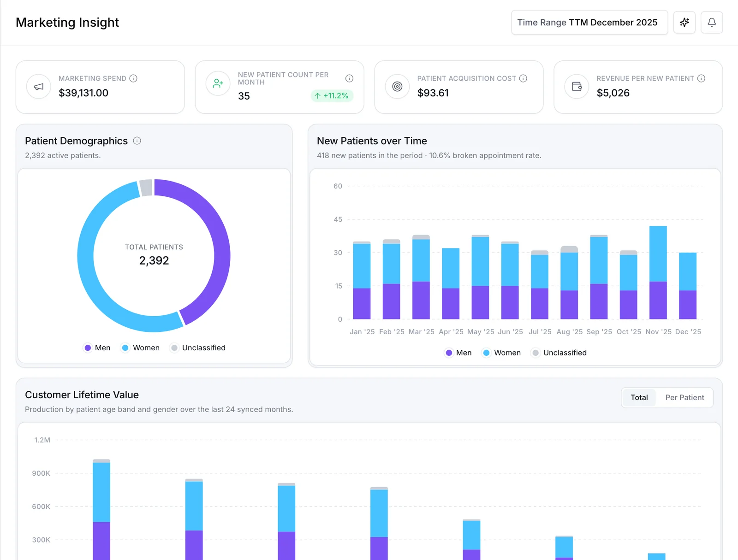Click the $5,026 revenue per patient value

pyautogui.click(x=613, y=93)
